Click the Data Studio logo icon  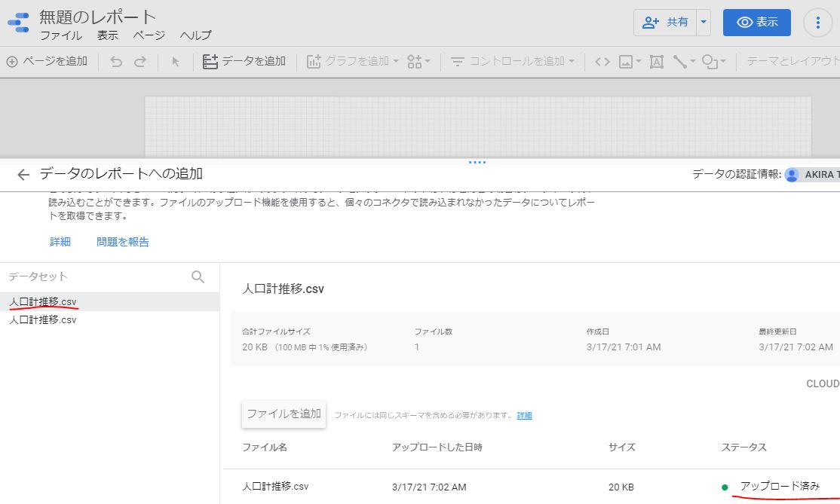[x=18, y=23]
